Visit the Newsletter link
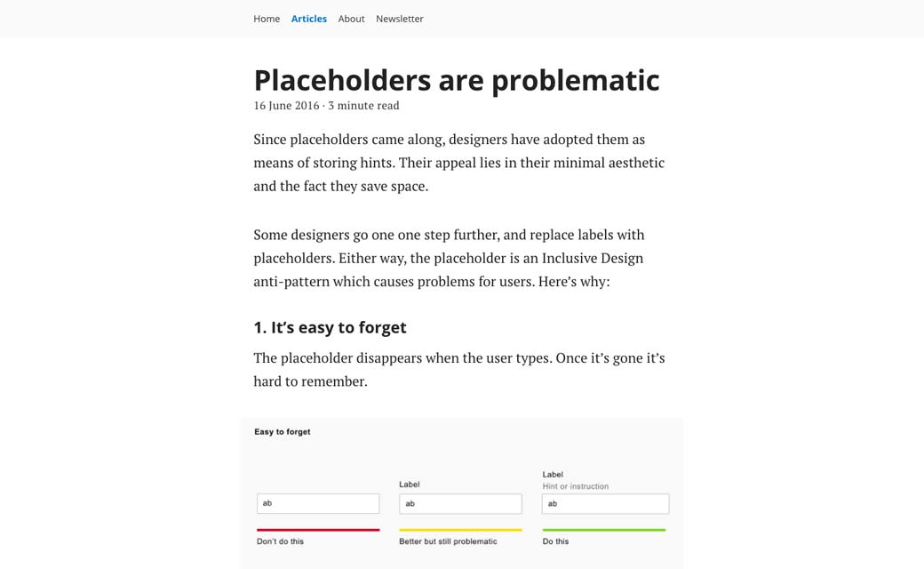Image resolution: width=924 pixels, height=569 pixels. 400,19
